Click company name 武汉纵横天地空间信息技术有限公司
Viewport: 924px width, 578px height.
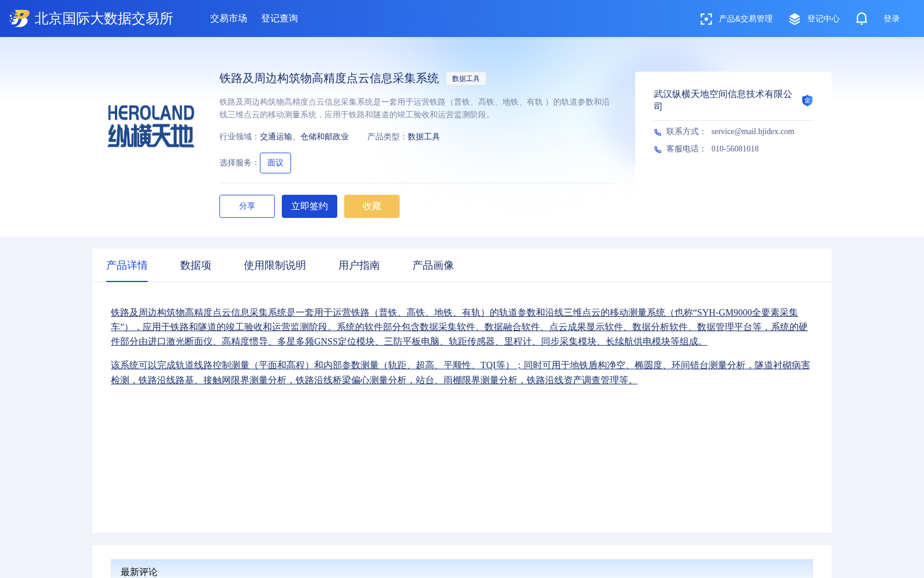[723, 101]
